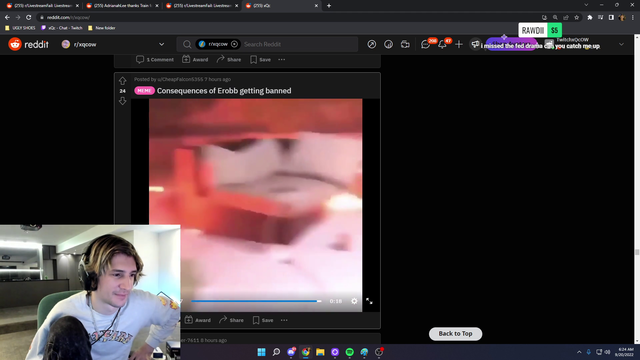Remove the r/xqcow search filter

(x=234, y=44)
